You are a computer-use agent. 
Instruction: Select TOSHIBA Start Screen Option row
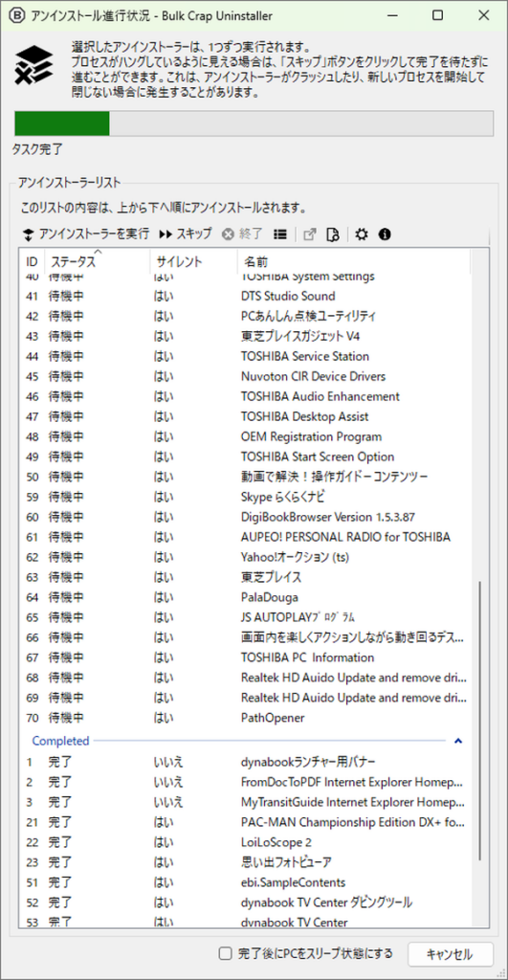(246, 457)
